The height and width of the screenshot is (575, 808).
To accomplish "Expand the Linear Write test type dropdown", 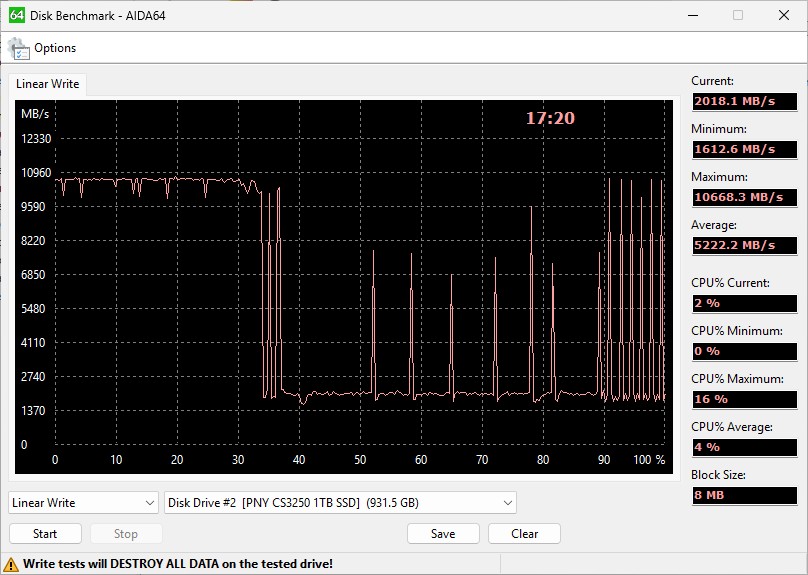I will tap(83, 503).
